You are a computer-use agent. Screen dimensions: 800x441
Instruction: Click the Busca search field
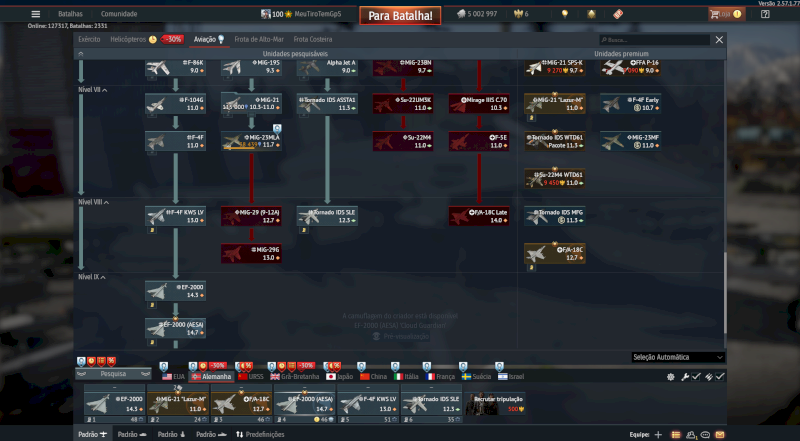click(x=654, y=40)
